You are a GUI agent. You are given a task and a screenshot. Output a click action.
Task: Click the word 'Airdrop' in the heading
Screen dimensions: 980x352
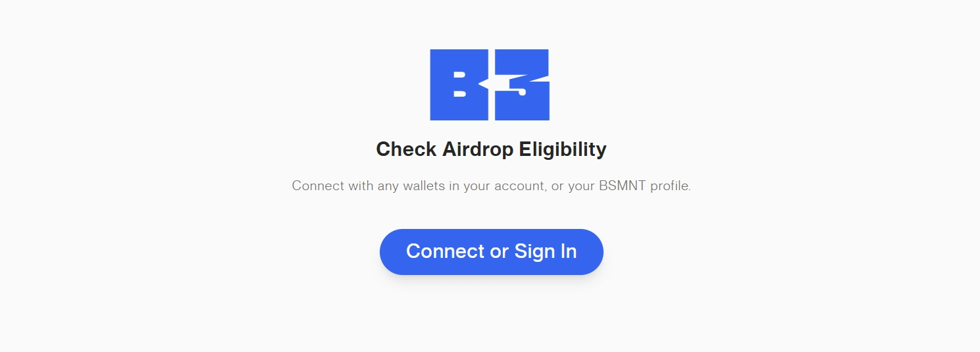click(x=477, y=149)
